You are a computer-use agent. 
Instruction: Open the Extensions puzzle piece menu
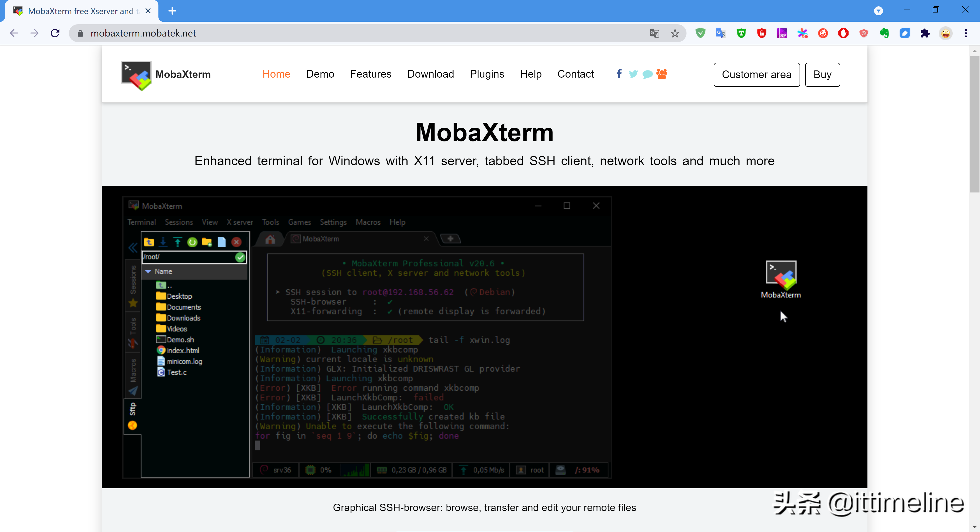click(925, 33)
